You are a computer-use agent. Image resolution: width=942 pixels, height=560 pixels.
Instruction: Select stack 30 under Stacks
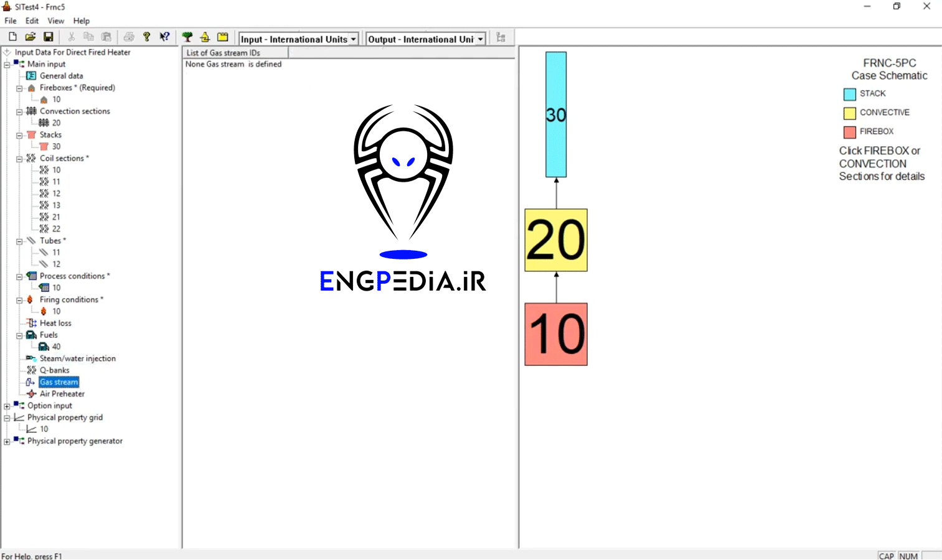coord(56,147)
